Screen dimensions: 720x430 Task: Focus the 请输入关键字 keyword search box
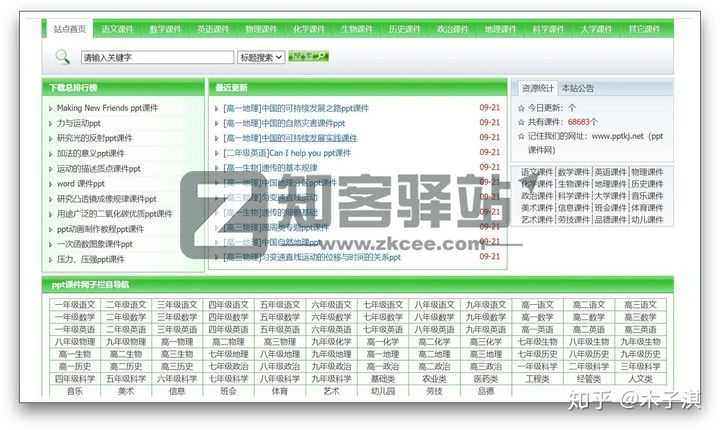158,57
